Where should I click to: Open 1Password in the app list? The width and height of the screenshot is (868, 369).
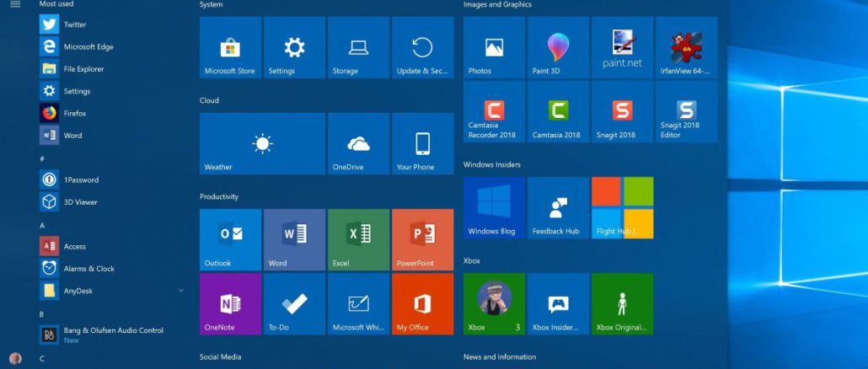coord(111,179)
